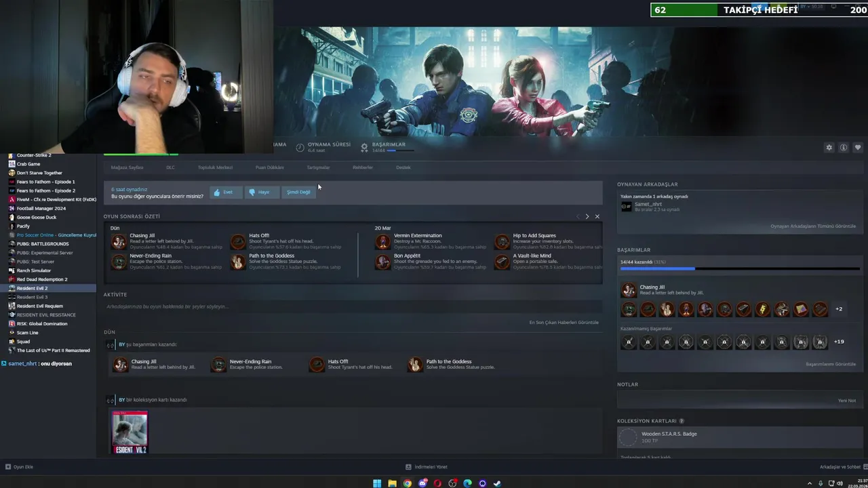The height and width of the screenshot is (488, 868).
Task: Click Hip to Add Squares achievement icon
Action: [x=502, y=241]
